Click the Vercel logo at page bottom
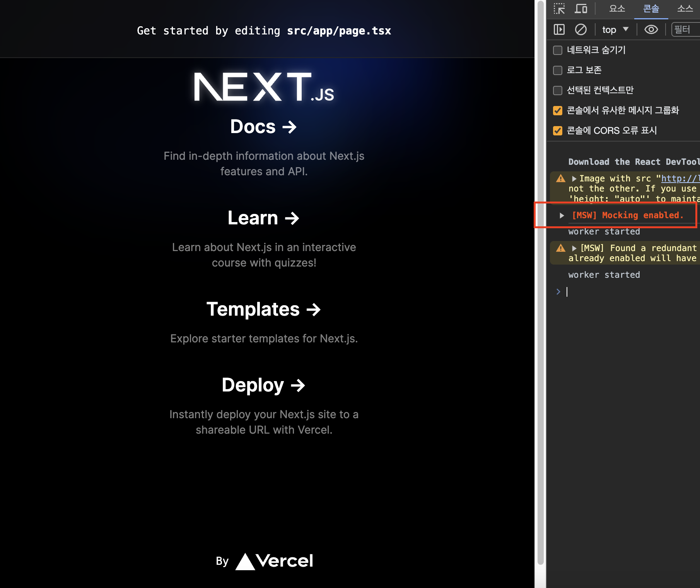This screenshot has height=588, width=700. point(274,561)
